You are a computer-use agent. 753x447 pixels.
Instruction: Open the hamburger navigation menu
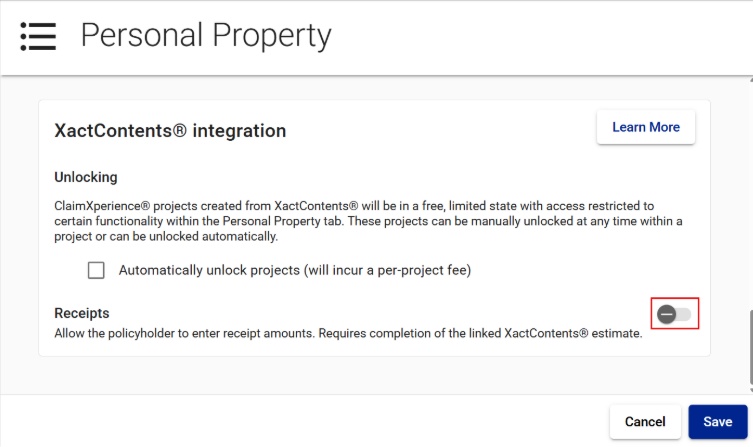[37, 36]
